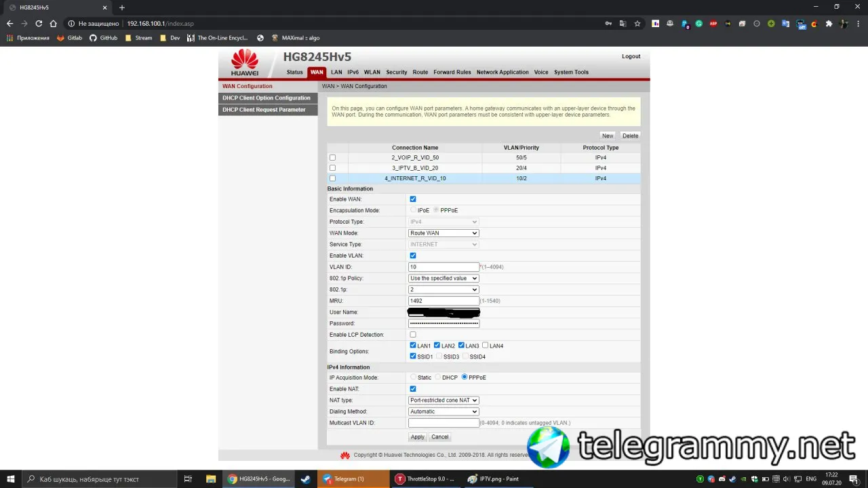Select the PPPoE IP acquisition mode radio
The width and height of the screenshot is (868, 488).
click(465, 378)
